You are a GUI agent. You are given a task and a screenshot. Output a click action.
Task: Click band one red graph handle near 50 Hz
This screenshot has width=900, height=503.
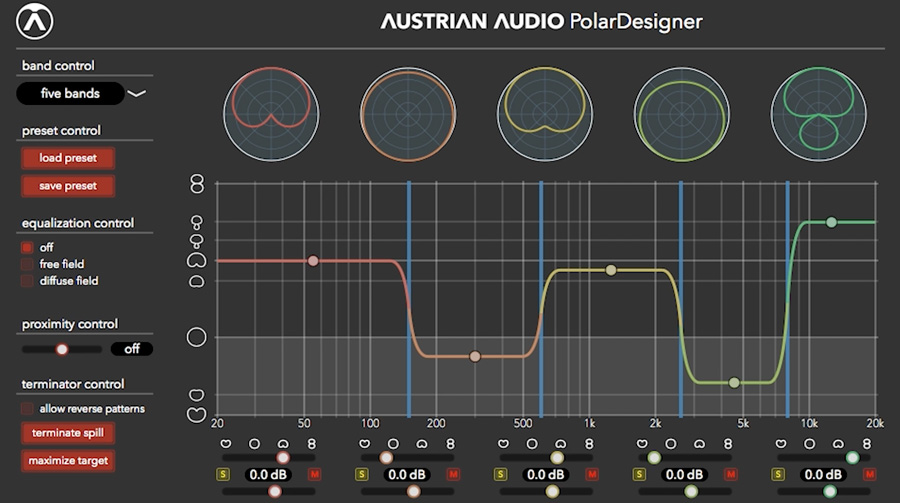tap(313, 261)
